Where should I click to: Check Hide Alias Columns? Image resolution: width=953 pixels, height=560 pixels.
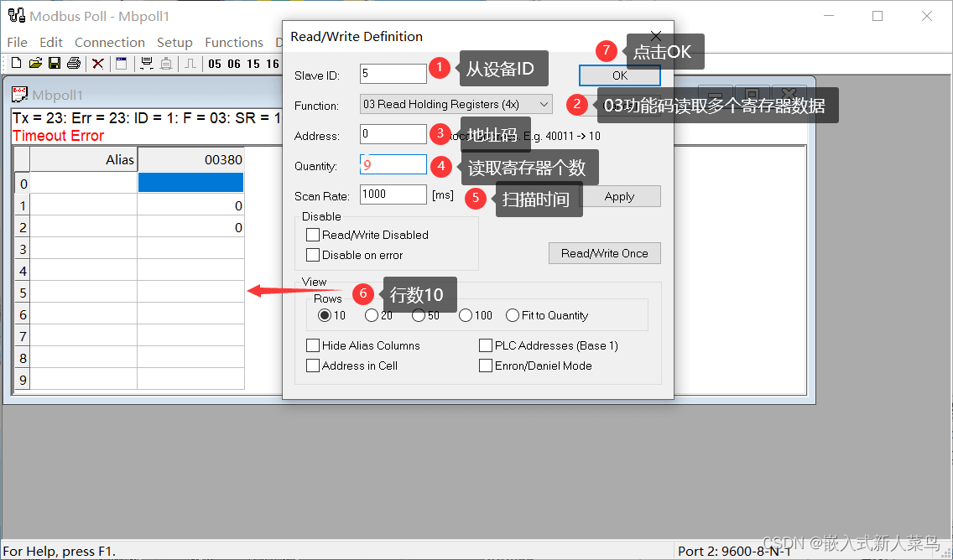313,345
